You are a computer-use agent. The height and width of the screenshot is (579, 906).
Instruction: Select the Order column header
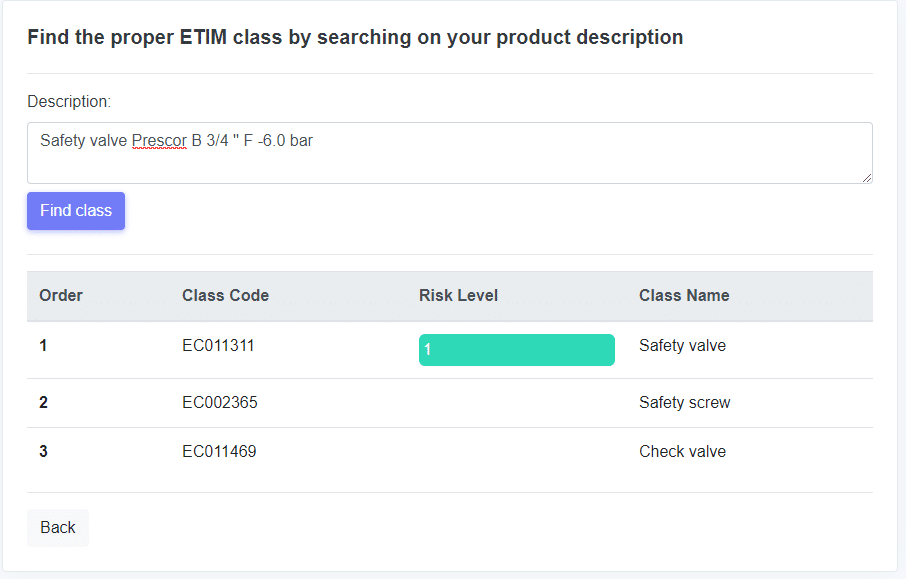tap(61, 295)
